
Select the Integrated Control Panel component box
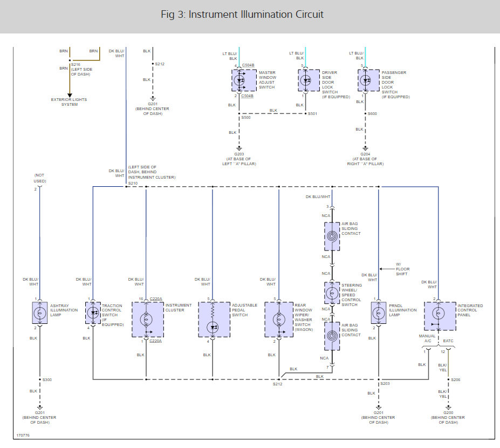coord(440,316)
